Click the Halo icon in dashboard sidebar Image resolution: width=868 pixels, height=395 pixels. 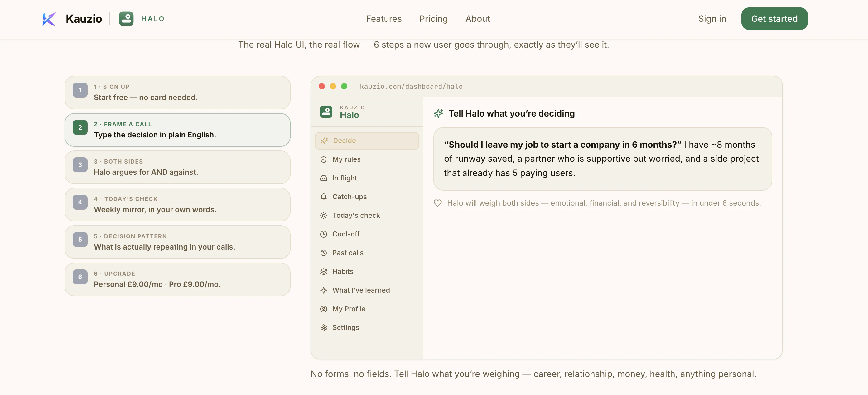326,112
